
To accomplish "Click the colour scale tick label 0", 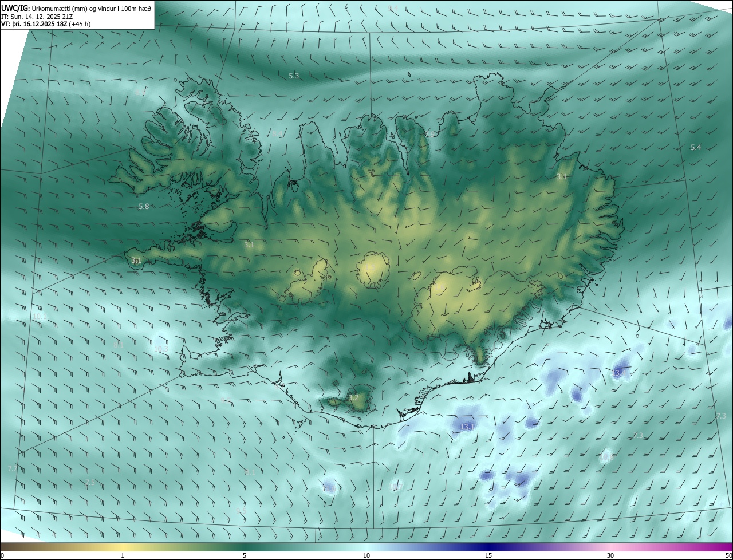I will [x=2, y=556].
